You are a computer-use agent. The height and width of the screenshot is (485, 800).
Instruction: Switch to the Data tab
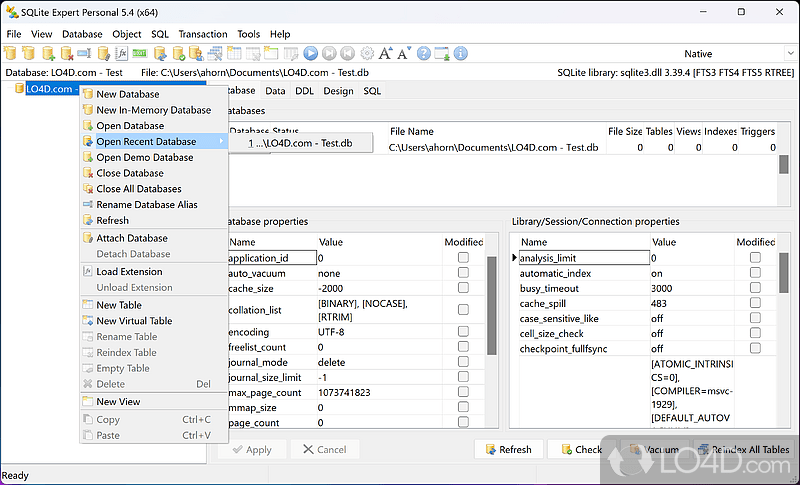coord(275,91)
